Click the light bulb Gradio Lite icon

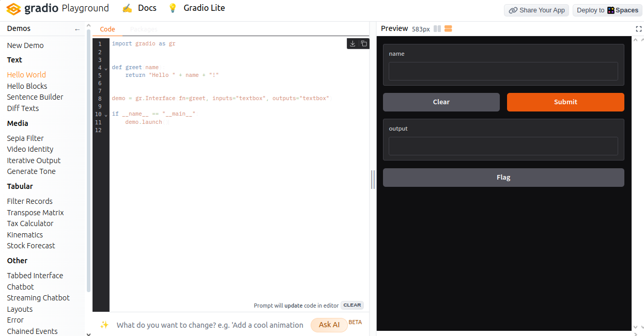point(173,8)
